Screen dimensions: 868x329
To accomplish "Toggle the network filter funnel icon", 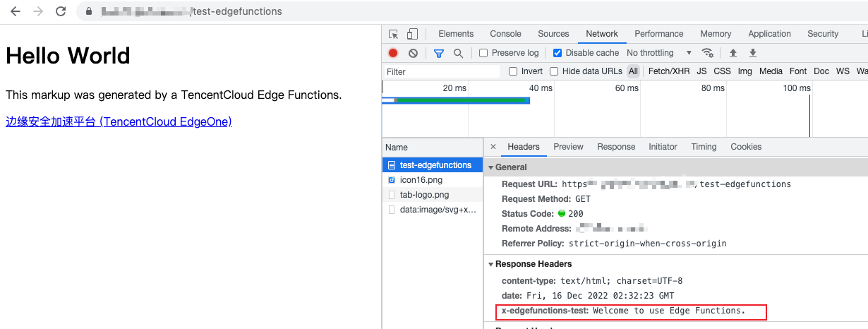I will [438, 53].
